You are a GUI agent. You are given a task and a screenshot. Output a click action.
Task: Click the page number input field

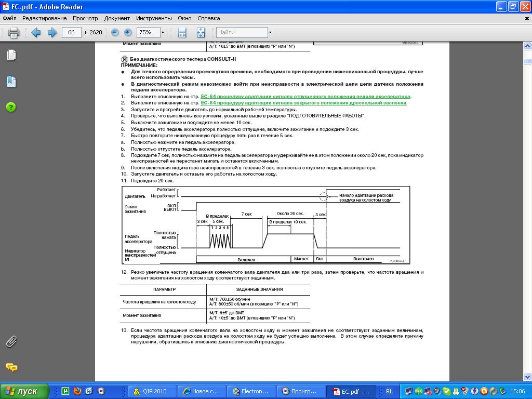71,32
